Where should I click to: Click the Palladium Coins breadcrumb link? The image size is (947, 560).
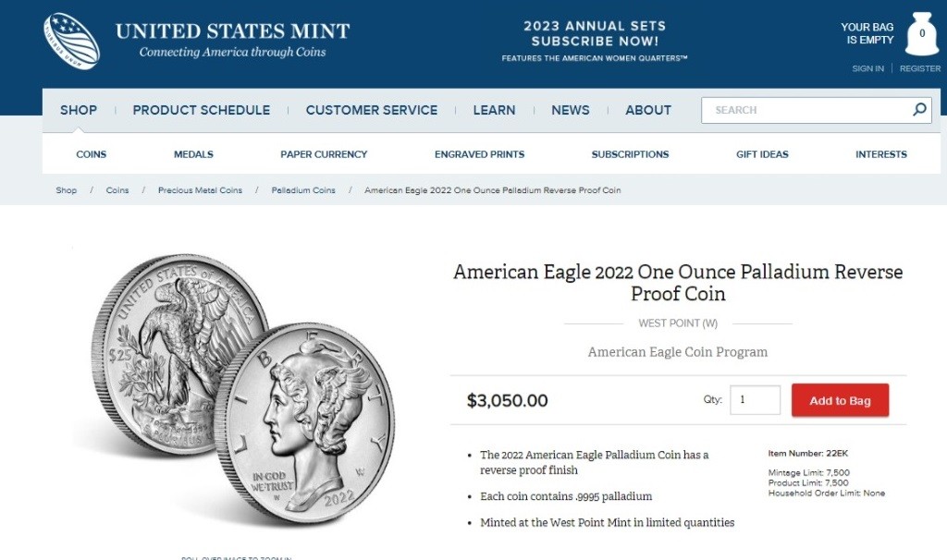303,190
